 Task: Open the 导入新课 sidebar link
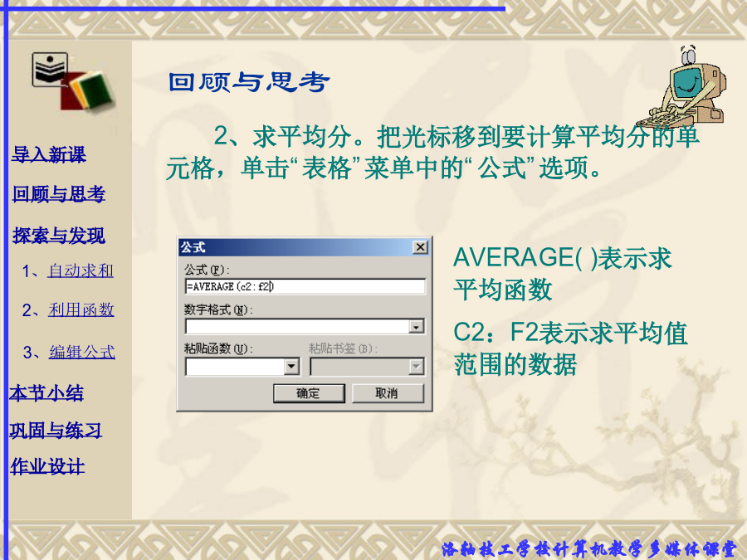click(49, 154)
